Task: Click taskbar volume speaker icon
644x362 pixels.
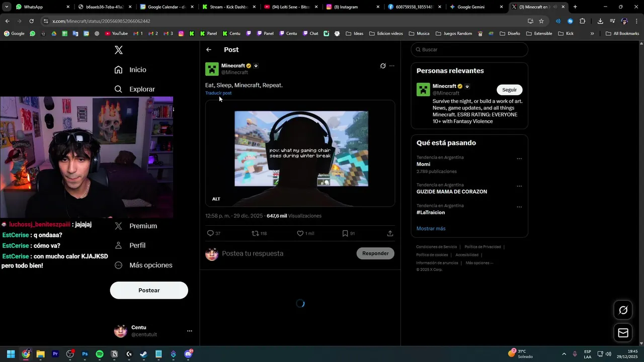Action: [x=608, y=354]
